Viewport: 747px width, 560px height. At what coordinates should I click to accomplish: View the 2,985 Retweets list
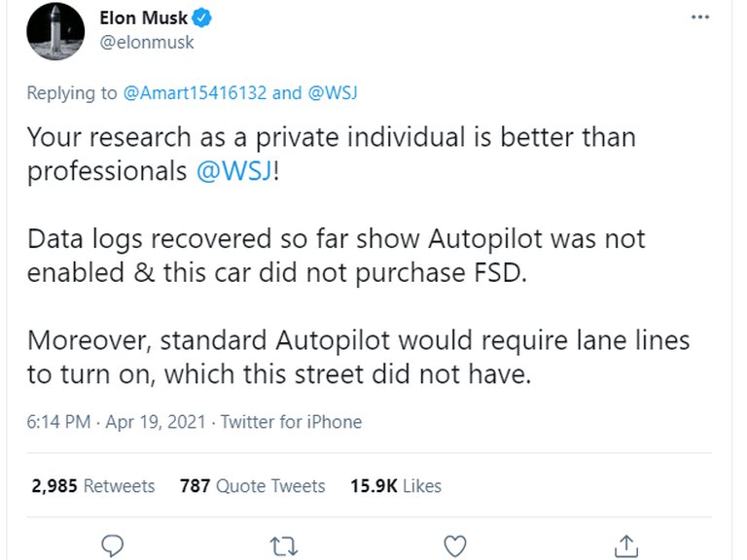[93, 486]
